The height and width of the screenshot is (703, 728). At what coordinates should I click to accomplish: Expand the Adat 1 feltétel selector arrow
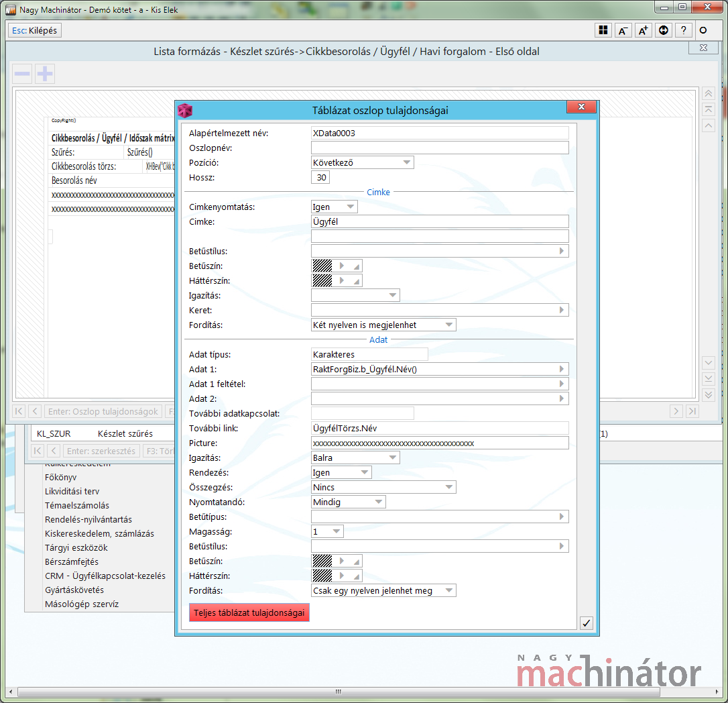click(x=561, y=384)
